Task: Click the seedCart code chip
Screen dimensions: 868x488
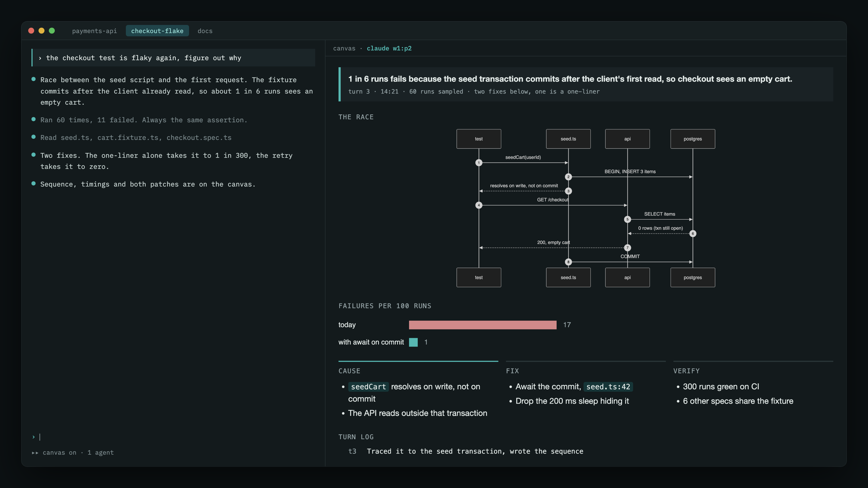Action: (368, 387)
